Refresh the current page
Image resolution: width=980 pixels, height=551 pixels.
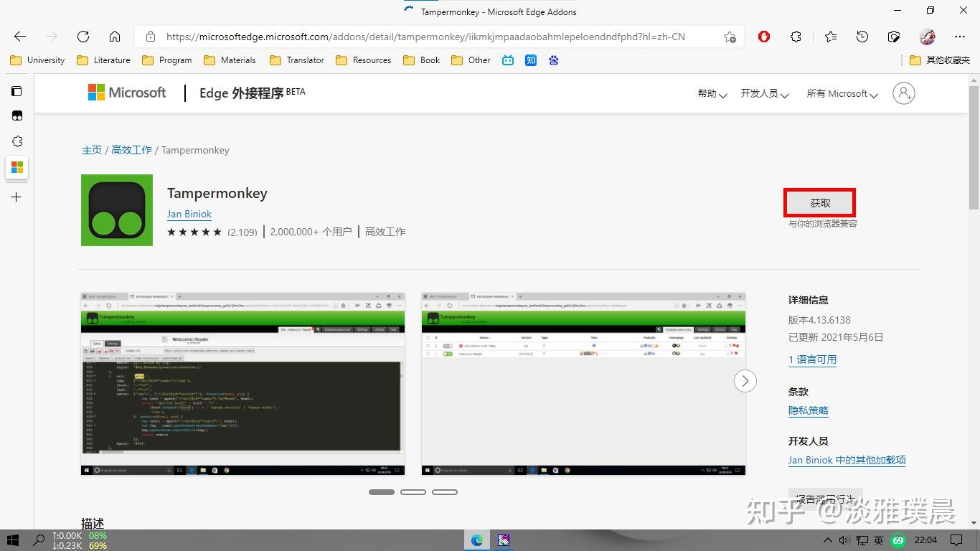click(83, 36)
